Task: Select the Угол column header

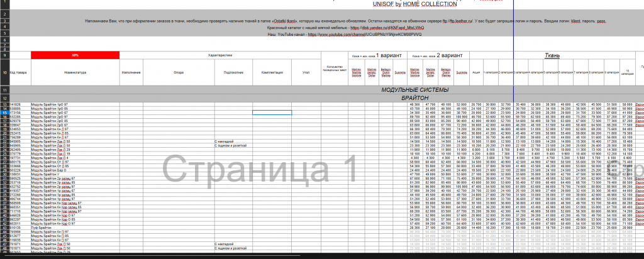Action: click(x=306, y=73)
